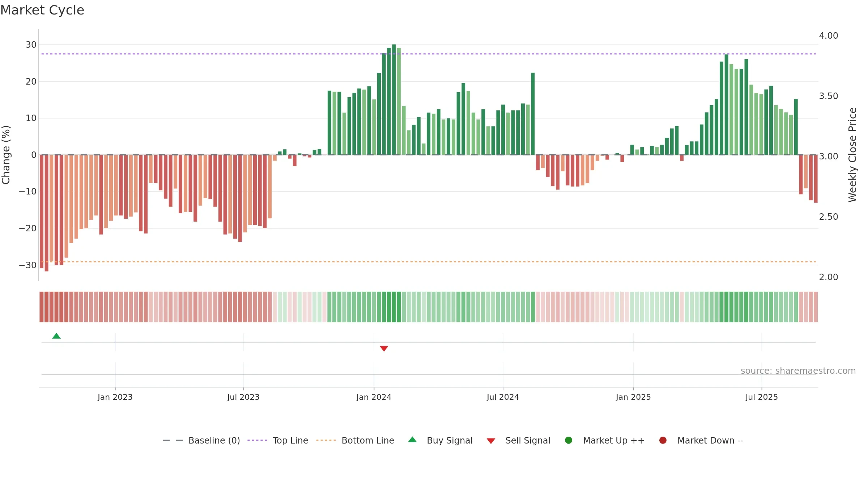
Task: Click the green Buy Signal triangle marker
Action: coord(56,336)
